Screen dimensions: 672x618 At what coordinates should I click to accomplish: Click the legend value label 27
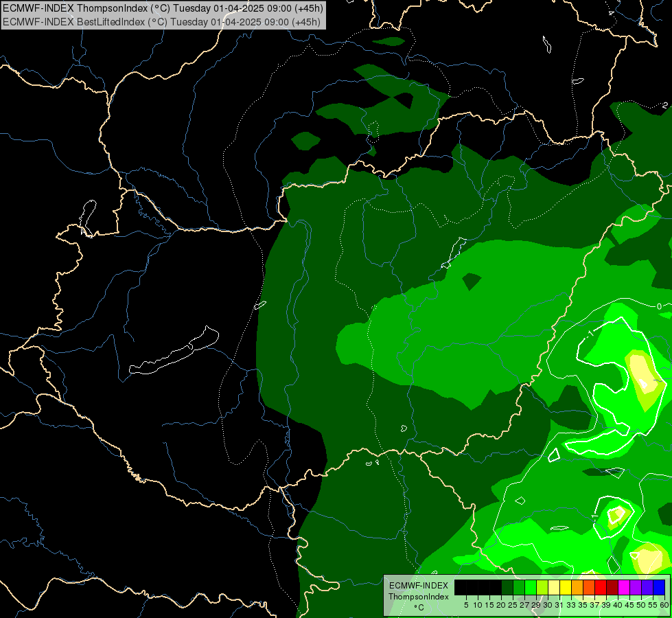coord(524,605)
